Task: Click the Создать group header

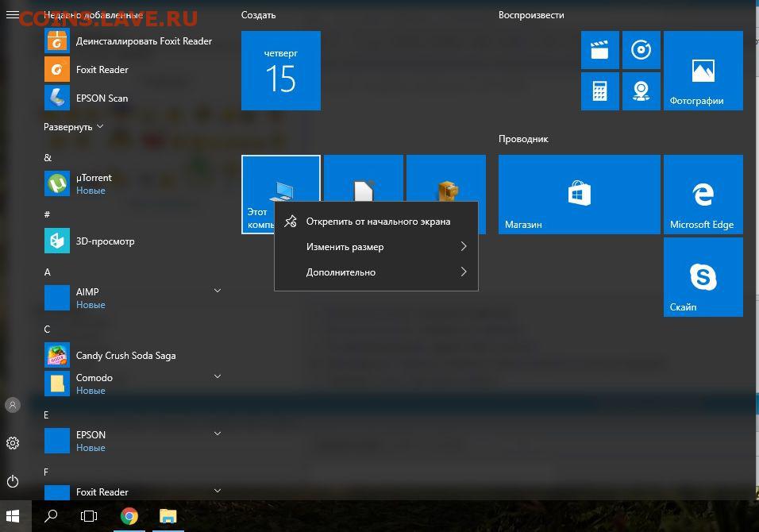Action: point(259,15)
